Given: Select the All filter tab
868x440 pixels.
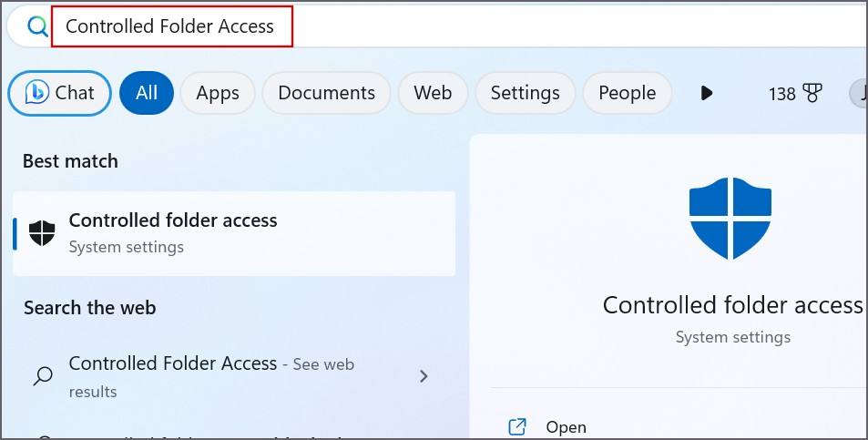Looking at the screenshot, I should point(147,93).
